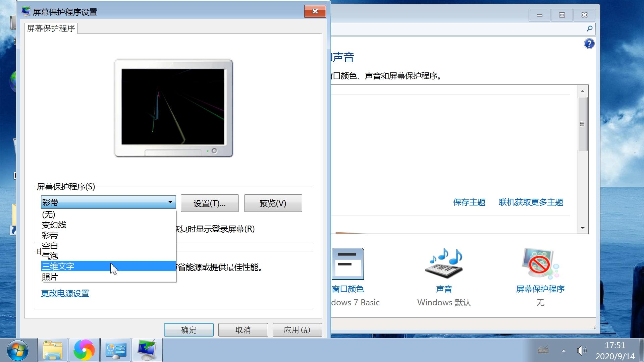The image size is (644, 362).
Task: Collapse the screen saver dropdown list
Action: 170,202
